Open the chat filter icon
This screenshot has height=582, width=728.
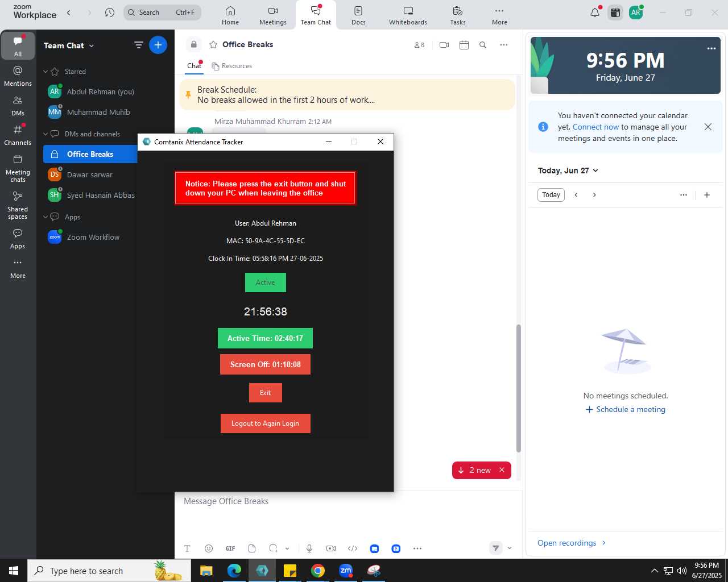click(x=138, y=45)
